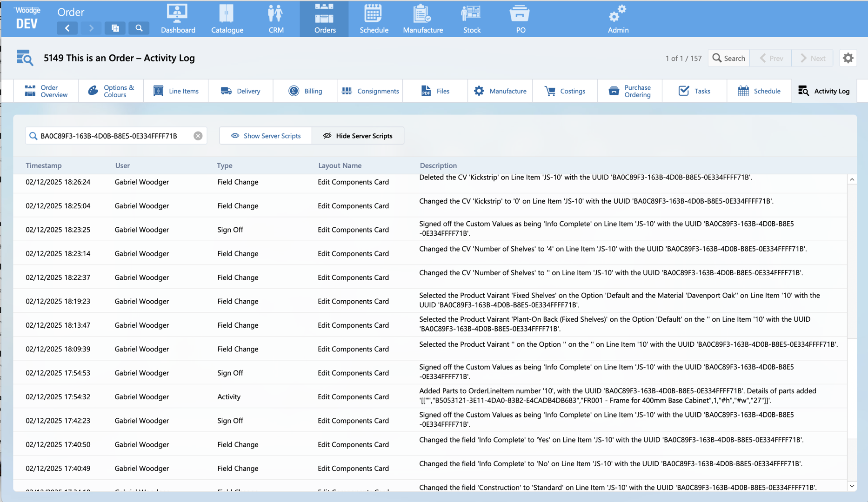Open the Manufacture module in top bar
Viewport: 868px width, 502px height.
point(423,19)
